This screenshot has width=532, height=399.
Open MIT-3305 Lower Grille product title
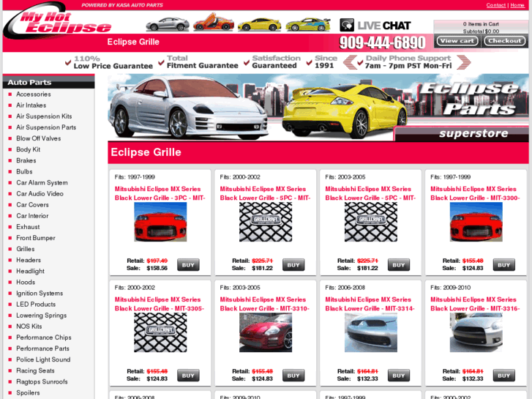(x=159, y=305)
